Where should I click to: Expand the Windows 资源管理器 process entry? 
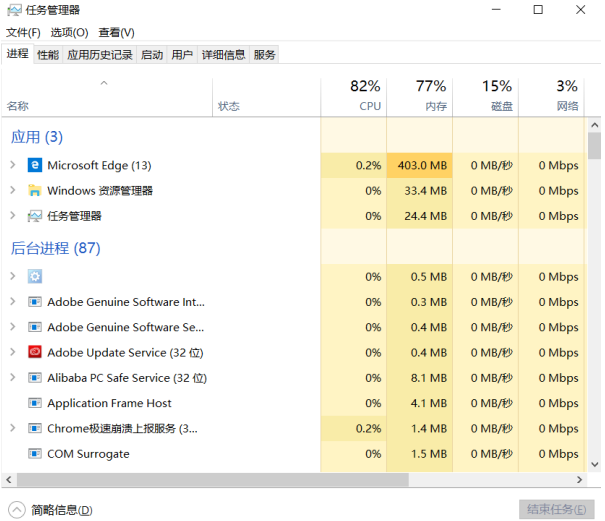12,190
